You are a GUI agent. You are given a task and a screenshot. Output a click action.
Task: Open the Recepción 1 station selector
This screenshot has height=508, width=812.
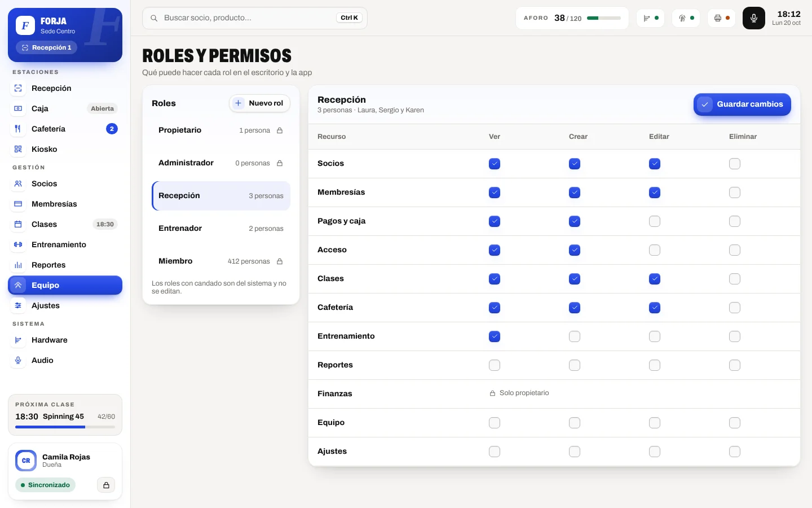tap(46, 47)
